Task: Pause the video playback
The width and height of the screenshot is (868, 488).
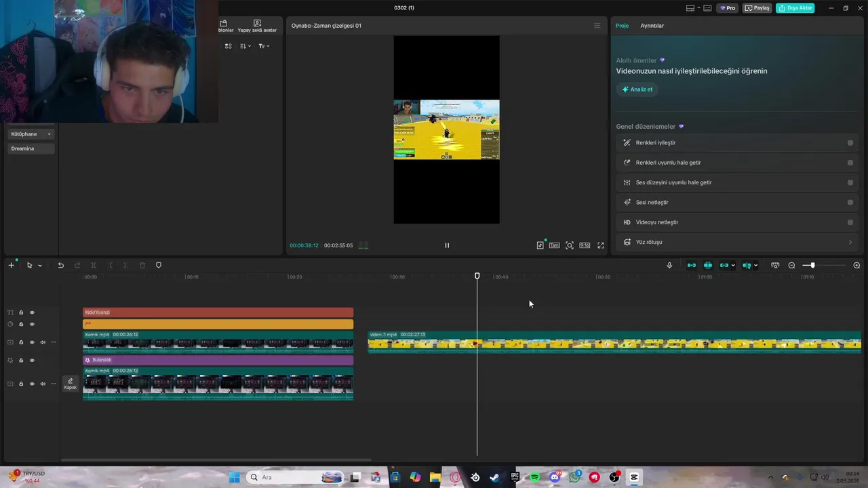Action: coord(447,245)
